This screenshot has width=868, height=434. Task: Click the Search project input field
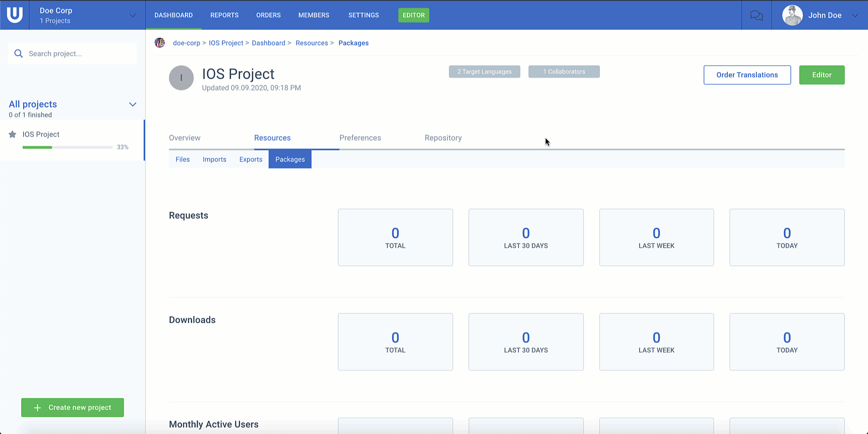72,53
